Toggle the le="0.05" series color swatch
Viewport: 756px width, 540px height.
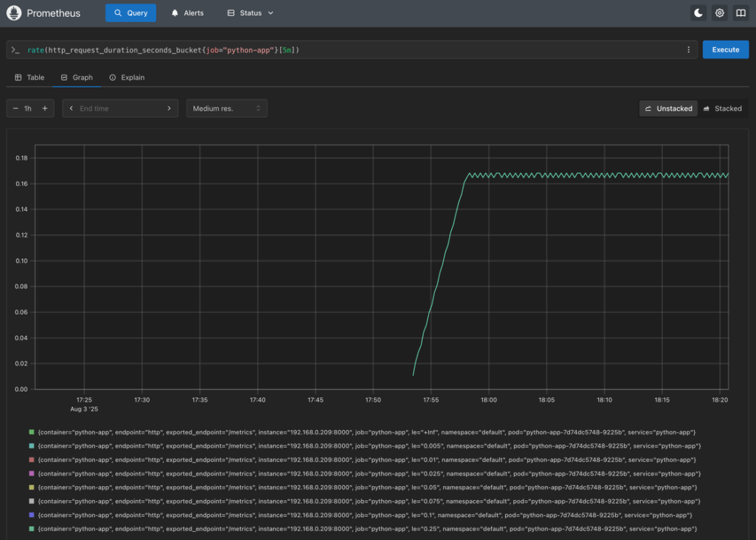coord(31,488)
